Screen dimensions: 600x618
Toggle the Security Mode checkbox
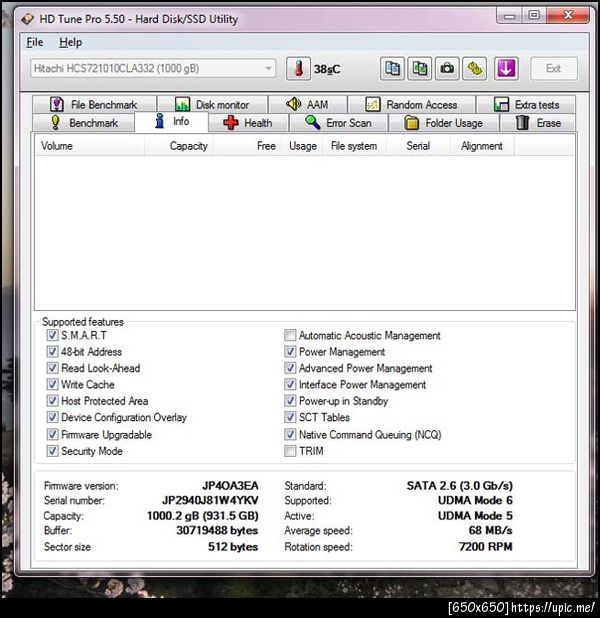pos(52,451)
